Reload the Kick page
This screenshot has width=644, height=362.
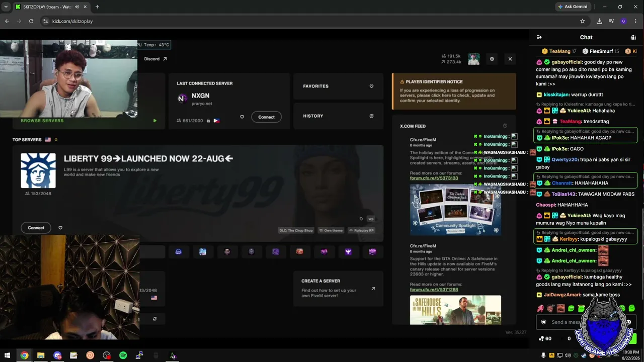[x=31, y=21]
